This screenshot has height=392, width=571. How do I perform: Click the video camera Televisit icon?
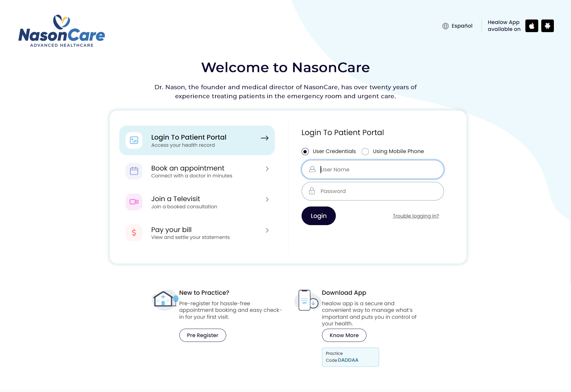[134, 202]
